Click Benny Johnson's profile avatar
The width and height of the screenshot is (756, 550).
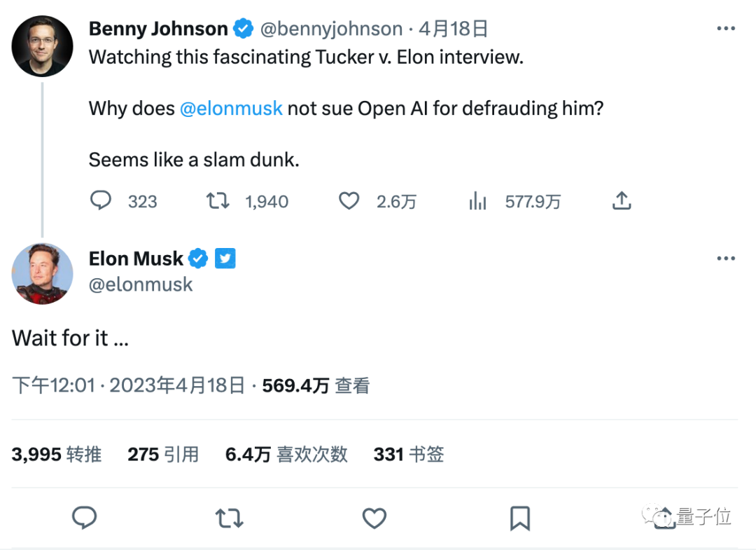pyautogui.click(x=42, y=46)
